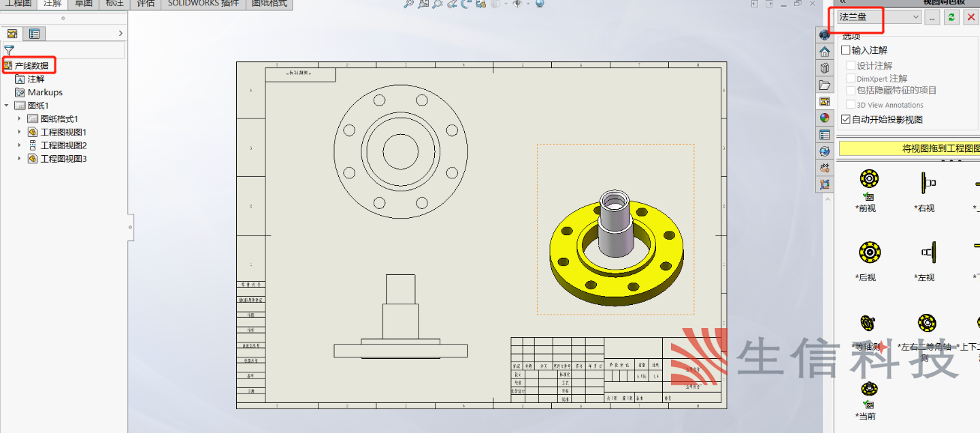Open File Explorer folder tab in task pane
Viewport: 980px width, 433px height.
pyautogui.click(x=825, y=85)
